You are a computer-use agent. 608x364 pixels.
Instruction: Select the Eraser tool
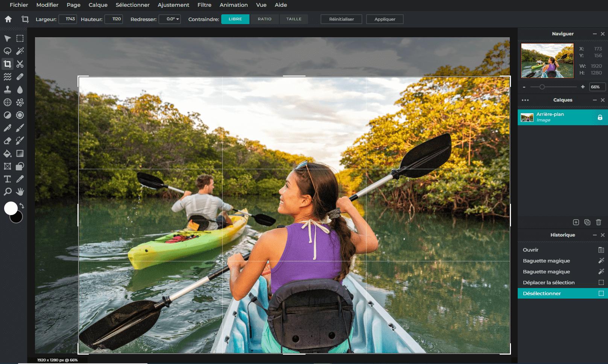point(7,141)
